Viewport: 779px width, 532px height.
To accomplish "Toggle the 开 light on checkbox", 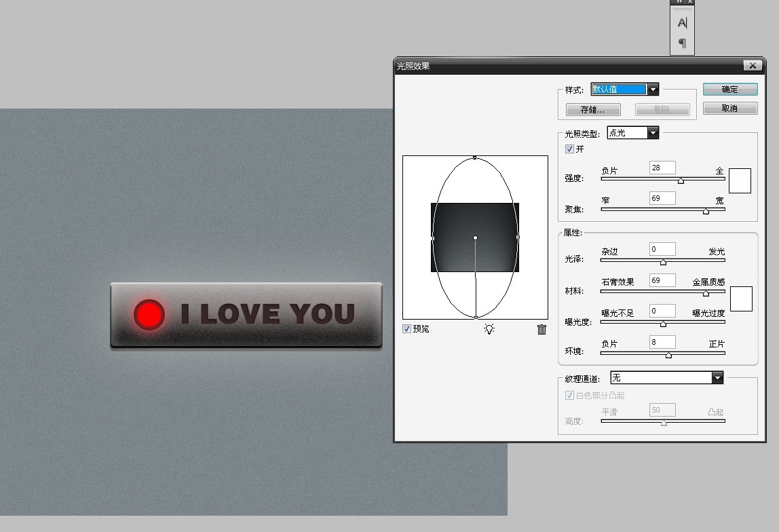I will [570, 149].
